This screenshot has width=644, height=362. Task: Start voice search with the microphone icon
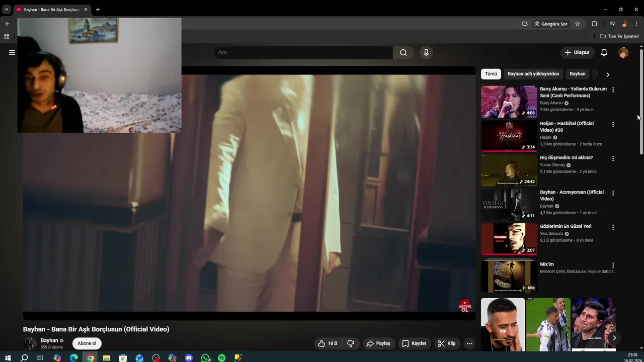426,52
